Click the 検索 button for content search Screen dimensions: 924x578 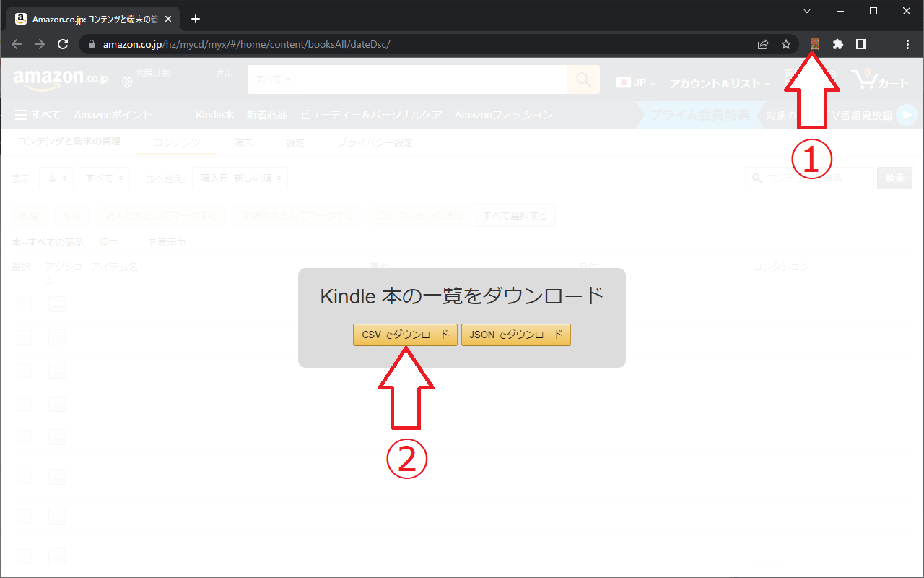[894, 178]
